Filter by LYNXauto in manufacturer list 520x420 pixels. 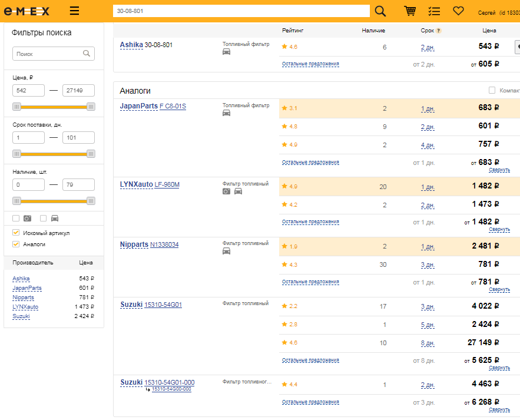point(25,307)
